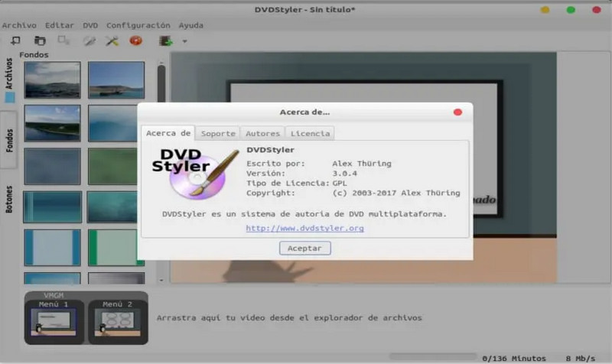Select the Acerca de tab in dialog
This screenshot has width=612, height=364.
tap(168, 133)
